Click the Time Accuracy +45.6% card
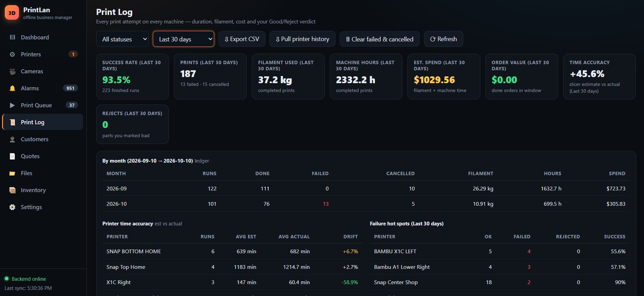Image resolution: width=644 pixels, height=296 pixels. [600, 76]
